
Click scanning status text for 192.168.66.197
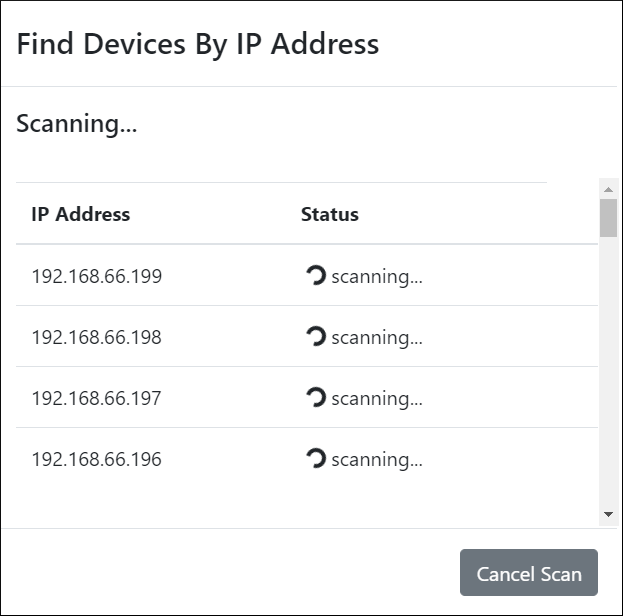(377, 399)
